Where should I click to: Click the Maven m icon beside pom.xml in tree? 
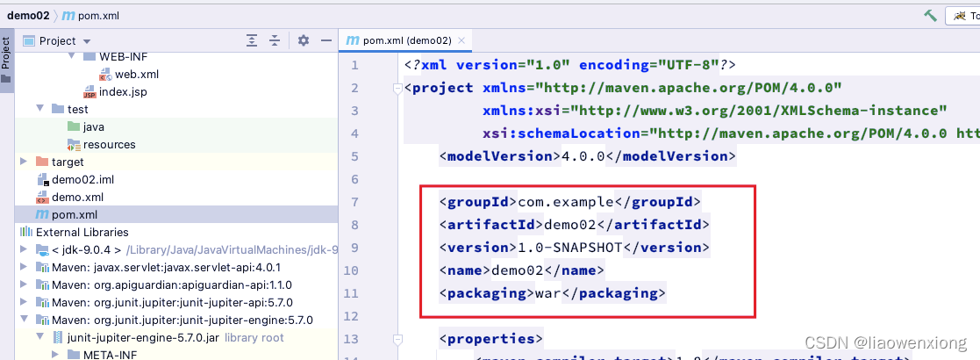pyautogui.click(x=42, y=214)
